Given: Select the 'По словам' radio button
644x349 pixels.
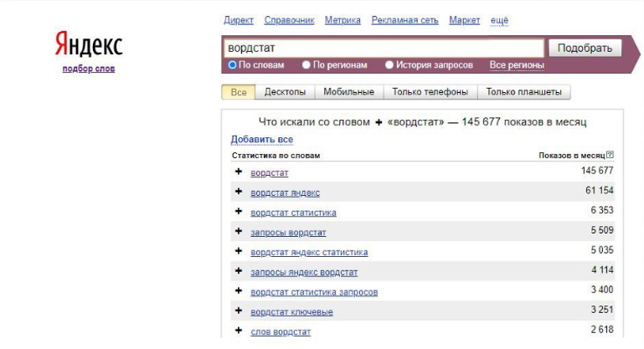Looking at the screenshot, I should point(233,65).
